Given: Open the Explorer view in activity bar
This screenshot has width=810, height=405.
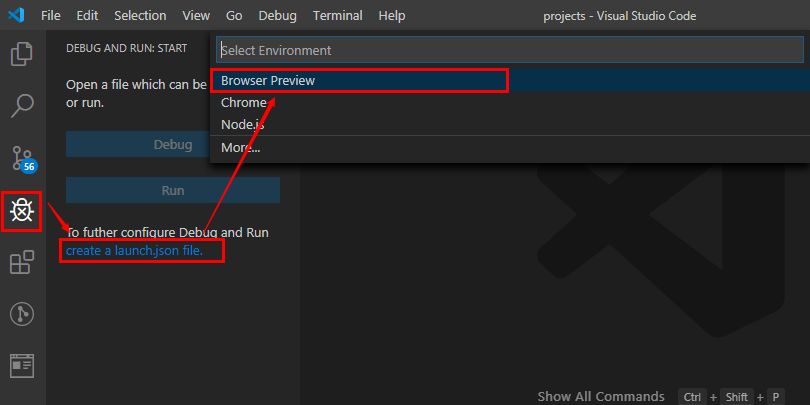Looking at the screenshot, I should point(22,54).
